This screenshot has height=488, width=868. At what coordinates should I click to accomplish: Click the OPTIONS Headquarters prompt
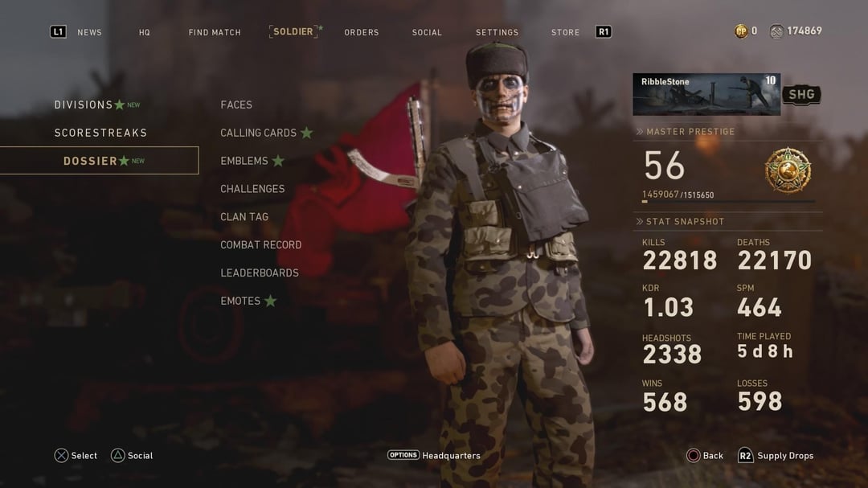click(433, 455)
